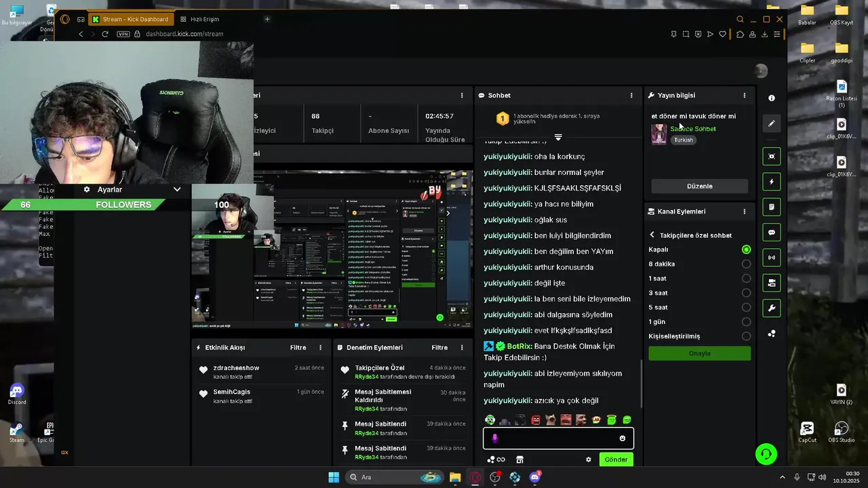This screenshot has width=868, height=488.
Task: Click the heart bookmark icon in toolbar
Action: (x=723, y=34)
